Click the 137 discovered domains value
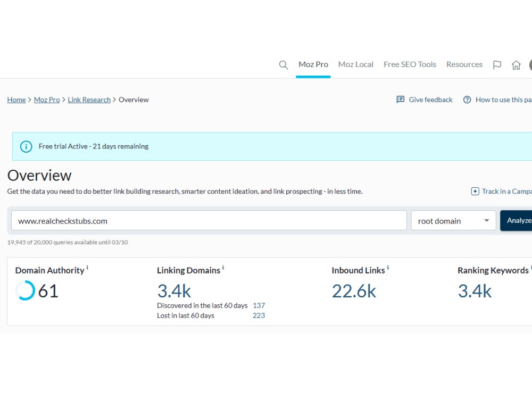532x399 pixels. click(x=259, y=306)
